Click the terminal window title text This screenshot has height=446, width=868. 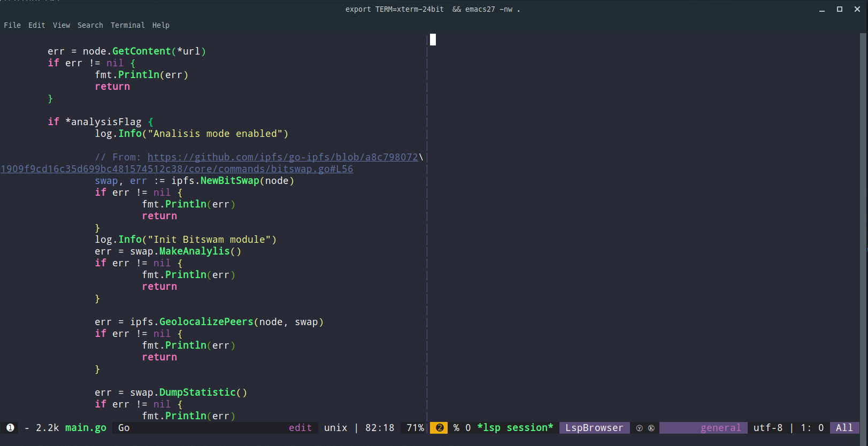click(x=433, y=9)
